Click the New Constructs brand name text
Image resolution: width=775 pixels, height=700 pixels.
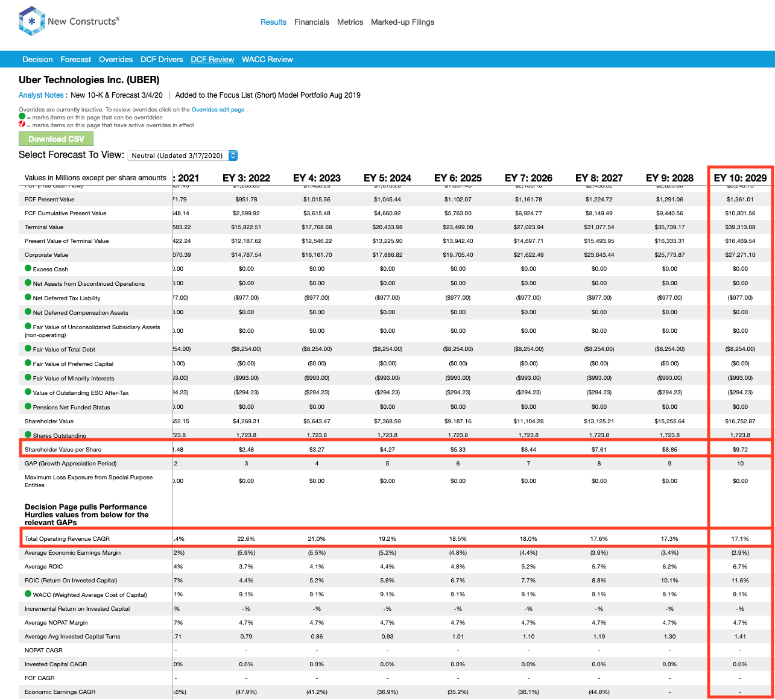pyautogui.click(x=83, y=21)
